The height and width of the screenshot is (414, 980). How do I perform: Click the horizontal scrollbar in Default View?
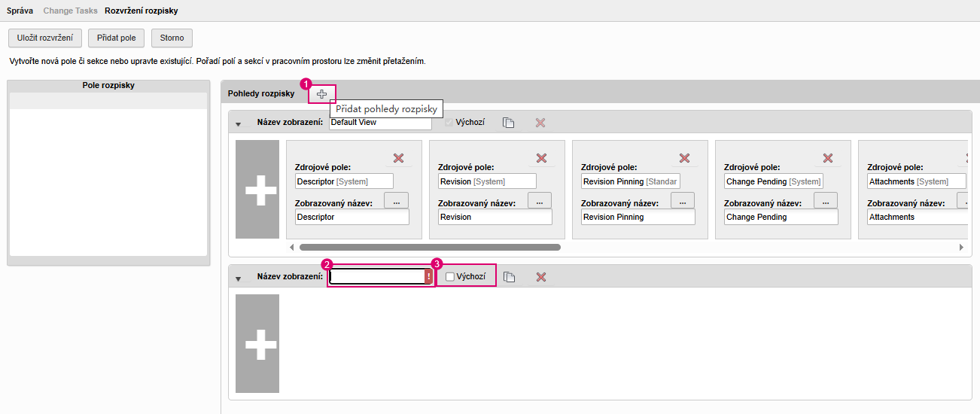point(430,247)
